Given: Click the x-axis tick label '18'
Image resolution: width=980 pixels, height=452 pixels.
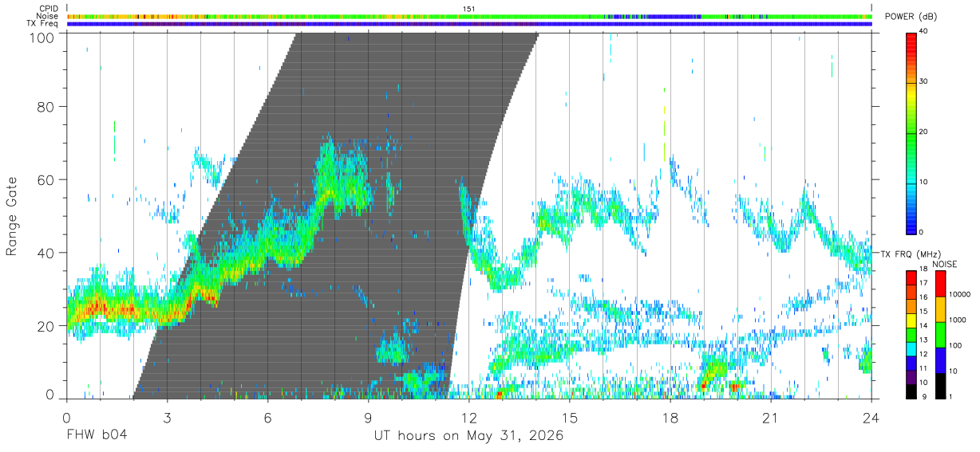Looking at the screenshot, I should tap(670, 417).
